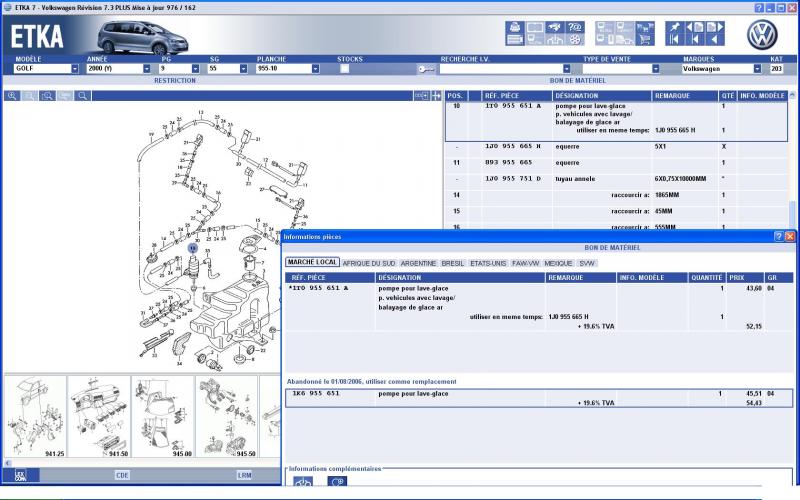The height and width of the screenshot is (500, 800).
Task: Click the CDE button in bottom bar
Action: (x=122, y=475)
